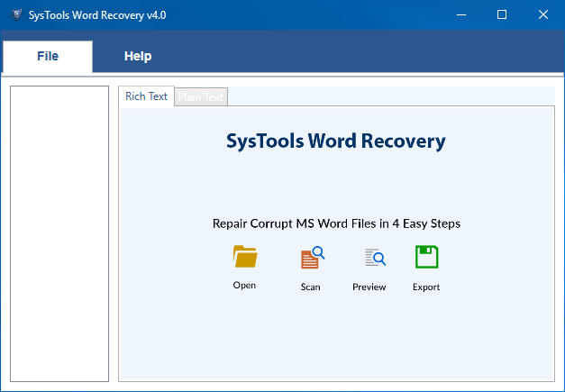Image resolution: width=565 pixels, height=392 pixels.
Task: Click the SysTools app icon in title bar
Action: tap(16, 15)
